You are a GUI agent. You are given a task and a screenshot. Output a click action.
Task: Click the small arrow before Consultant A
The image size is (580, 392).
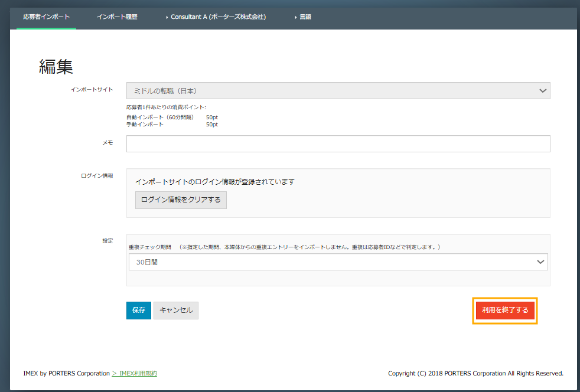(167, 17)
